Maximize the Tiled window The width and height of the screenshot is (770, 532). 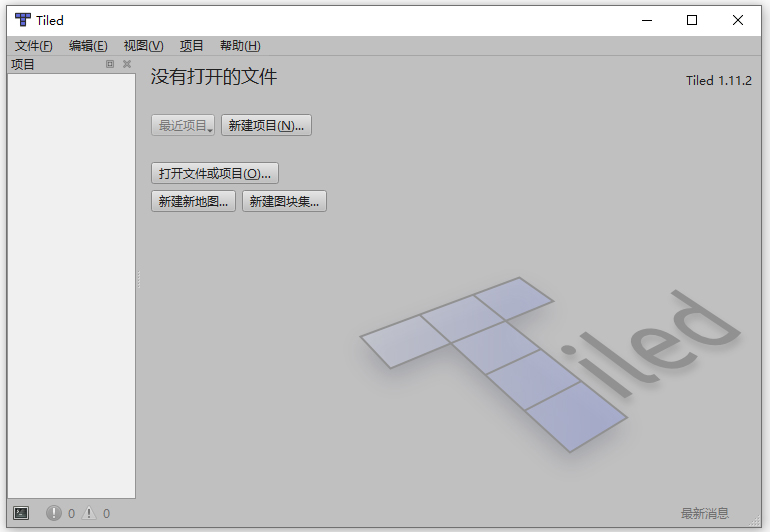(x=692, y=20)
